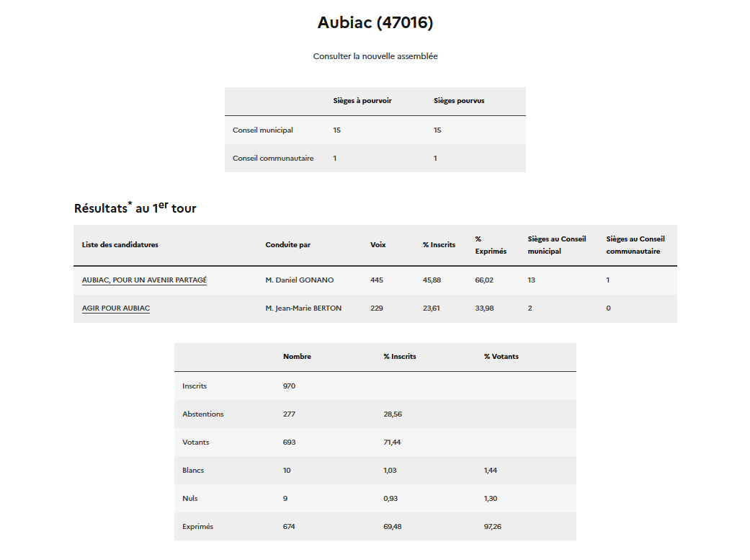This screenshot has height=560, width=750.
Task: Click the 33,98 percent exprimés value
Action: pos(484,308)
